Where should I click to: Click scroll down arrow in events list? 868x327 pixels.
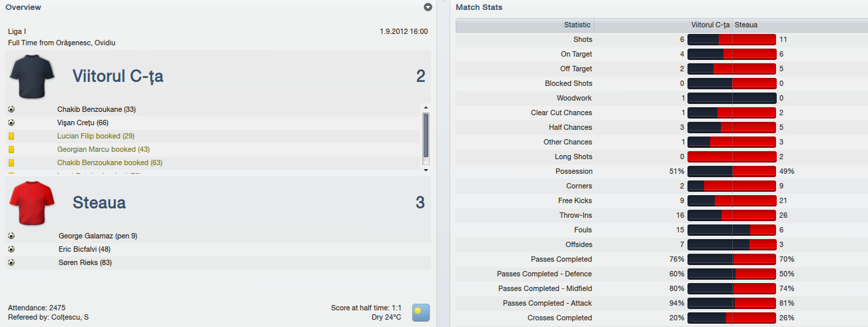[x=426, y=170]
